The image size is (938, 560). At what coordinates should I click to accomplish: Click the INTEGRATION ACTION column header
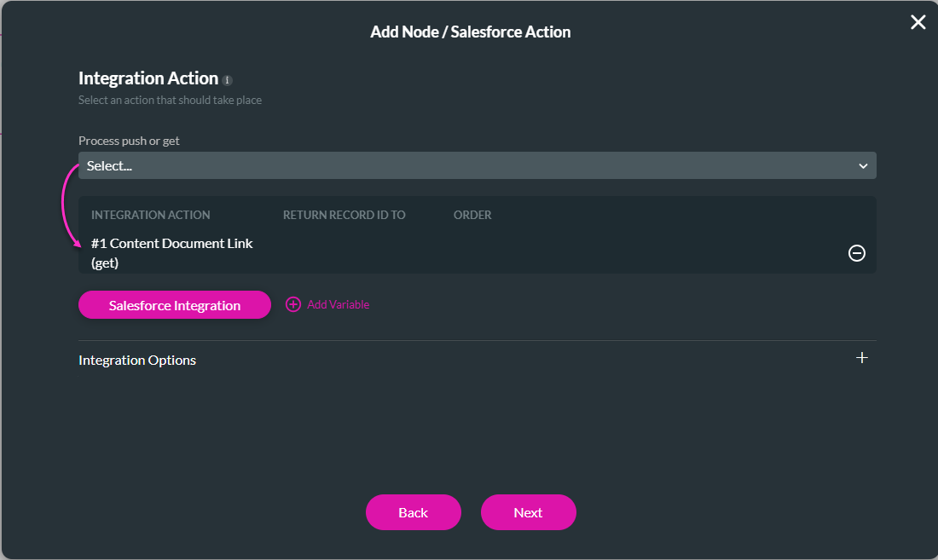click(x=150, y=215)
